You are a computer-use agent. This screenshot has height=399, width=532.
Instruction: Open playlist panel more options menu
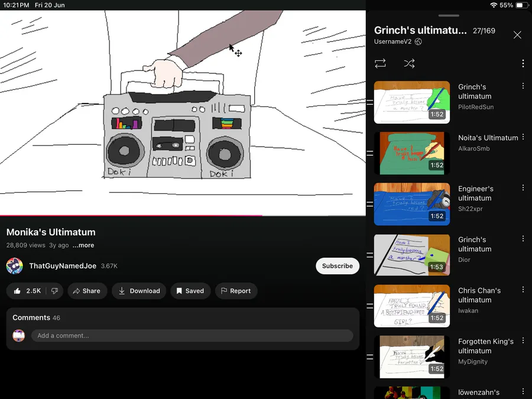[523, 63]
